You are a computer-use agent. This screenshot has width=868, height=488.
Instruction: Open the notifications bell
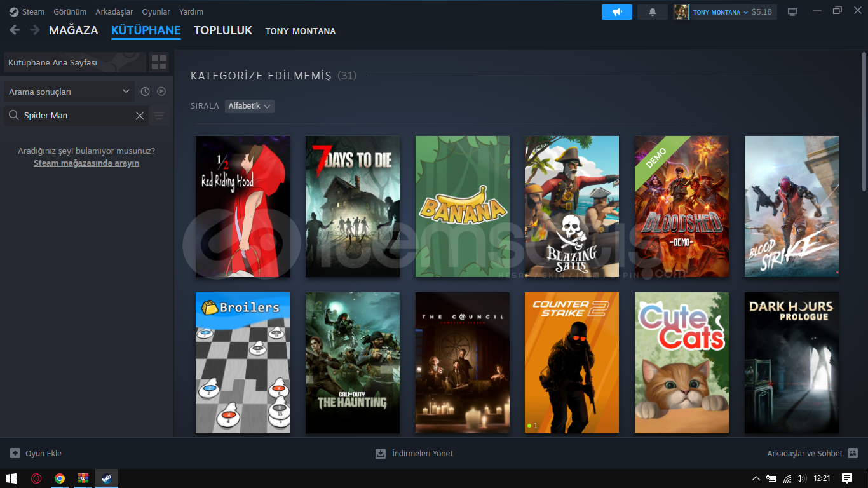[652, 12]
